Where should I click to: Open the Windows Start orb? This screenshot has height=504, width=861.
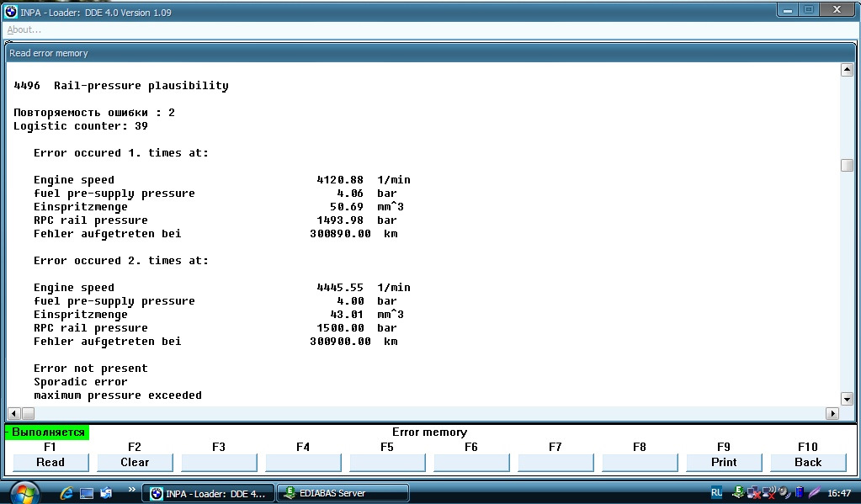point(24,492)
